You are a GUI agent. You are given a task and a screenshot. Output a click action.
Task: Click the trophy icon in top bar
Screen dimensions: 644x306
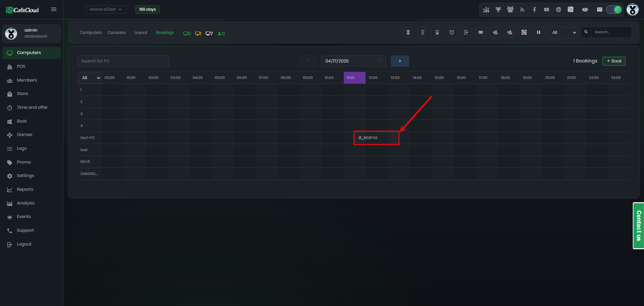coord(498,9)
